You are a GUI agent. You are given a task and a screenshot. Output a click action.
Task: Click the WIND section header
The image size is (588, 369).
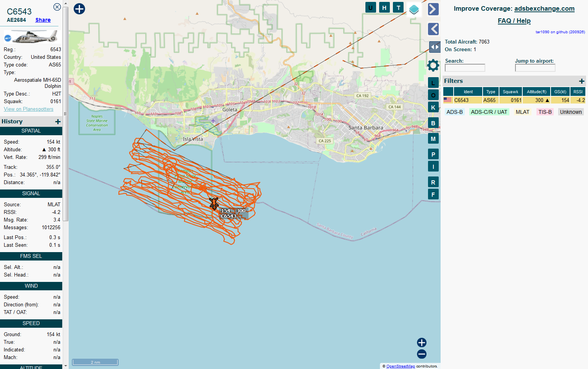31,286
